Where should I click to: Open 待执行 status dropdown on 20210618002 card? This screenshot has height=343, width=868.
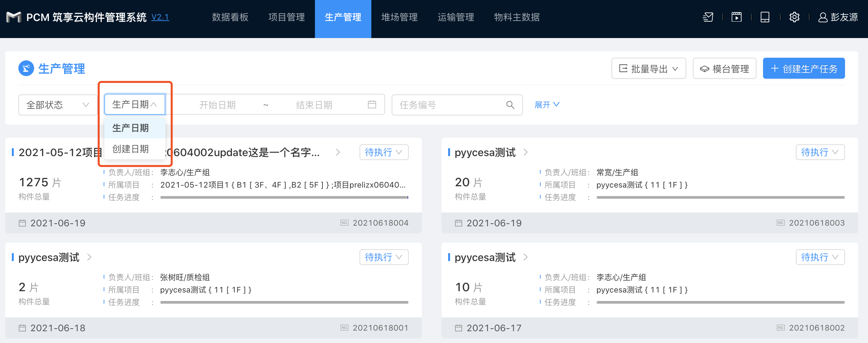[x=820, y=257]
